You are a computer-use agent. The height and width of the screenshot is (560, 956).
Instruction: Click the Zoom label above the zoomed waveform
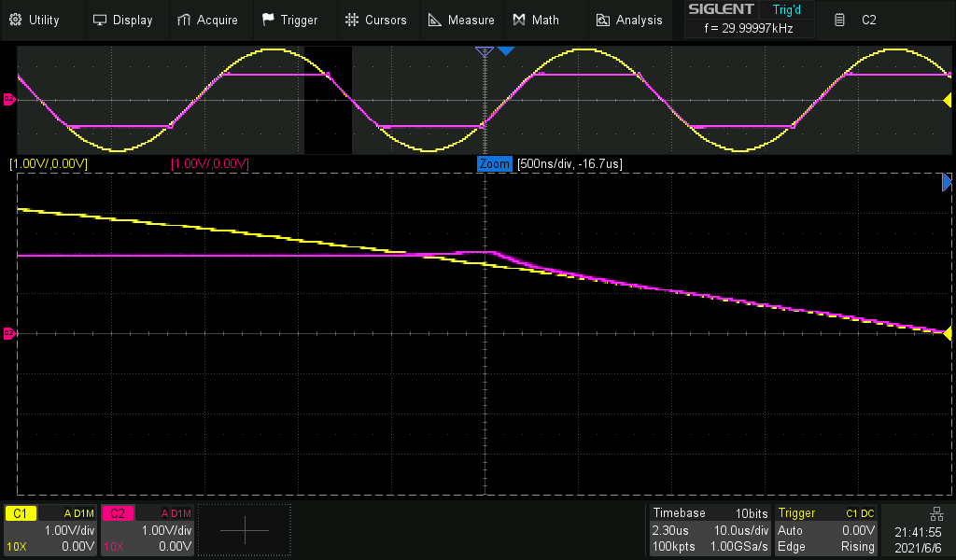[x=495, y=163]
